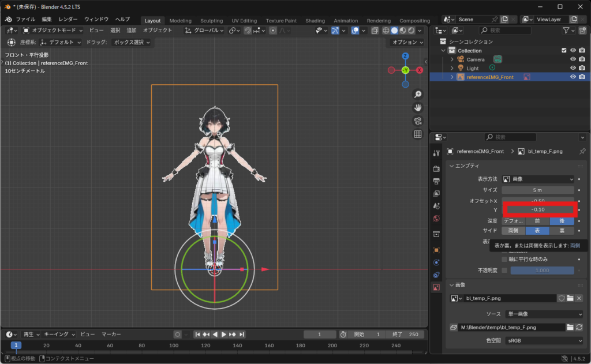Open the 表示方法 画像 dropdown
591x364 pixels.
pos(538,179)
